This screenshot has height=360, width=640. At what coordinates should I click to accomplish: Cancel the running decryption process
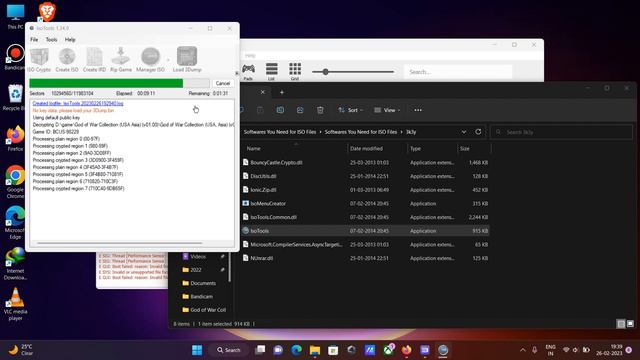click(x=222, y=83)
